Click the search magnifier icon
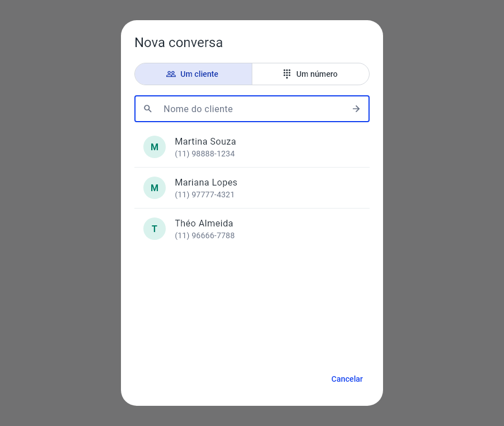504x426 pixels. point(148,109)
